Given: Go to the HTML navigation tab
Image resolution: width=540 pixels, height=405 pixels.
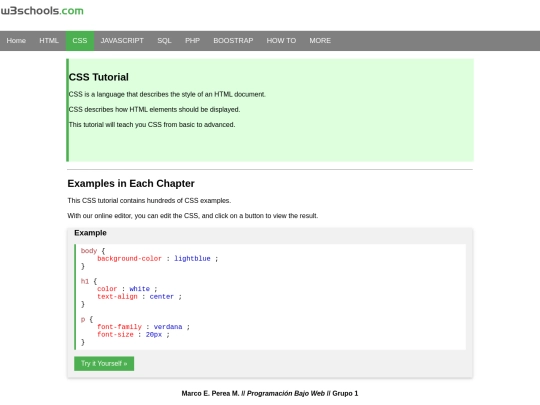Looking at the screenshot, I should point(49,41).
